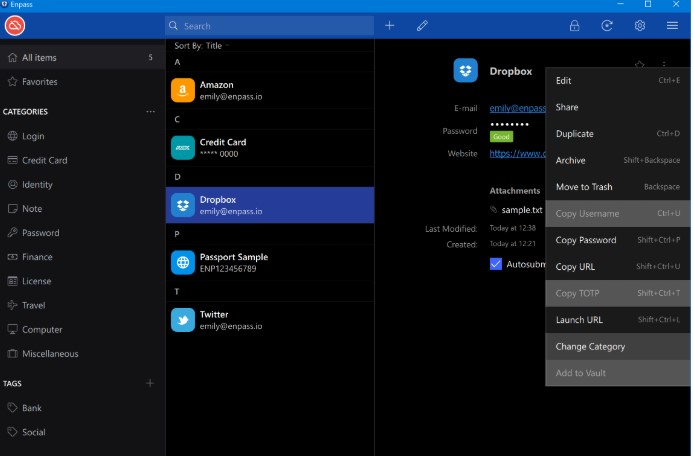
Task: Select the Credit Card category in sidebar
Action: 45,160
